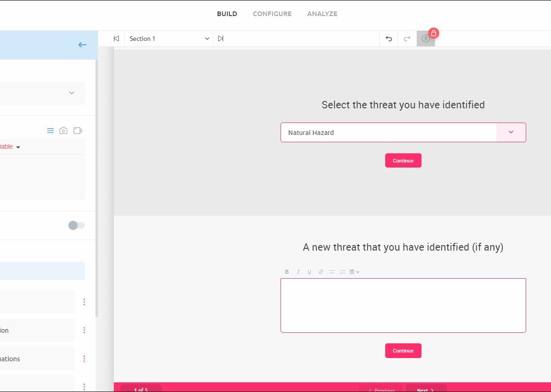This screenshot has height=392, width=551.
Task: Open the Section 1 dropdown
Action: (x=169, y=39)
